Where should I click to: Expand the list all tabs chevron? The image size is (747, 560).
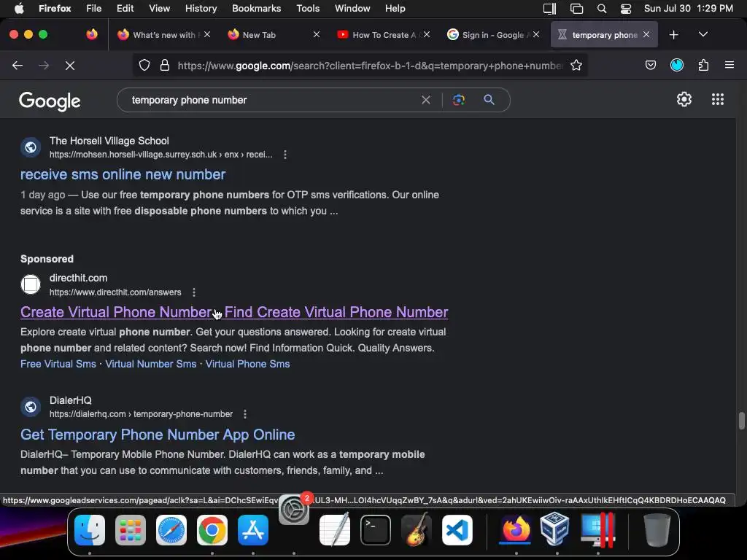tap(703, 34)
